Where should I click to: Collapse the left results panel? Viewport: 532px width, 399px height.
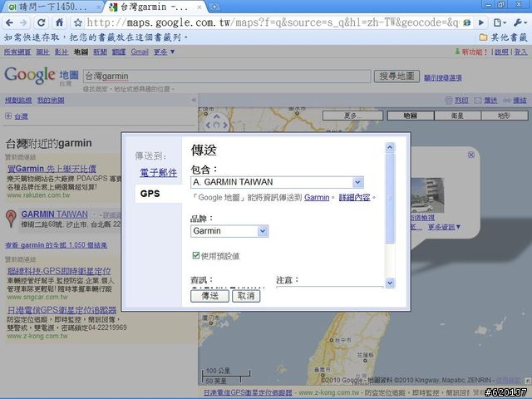click(194, 100)
